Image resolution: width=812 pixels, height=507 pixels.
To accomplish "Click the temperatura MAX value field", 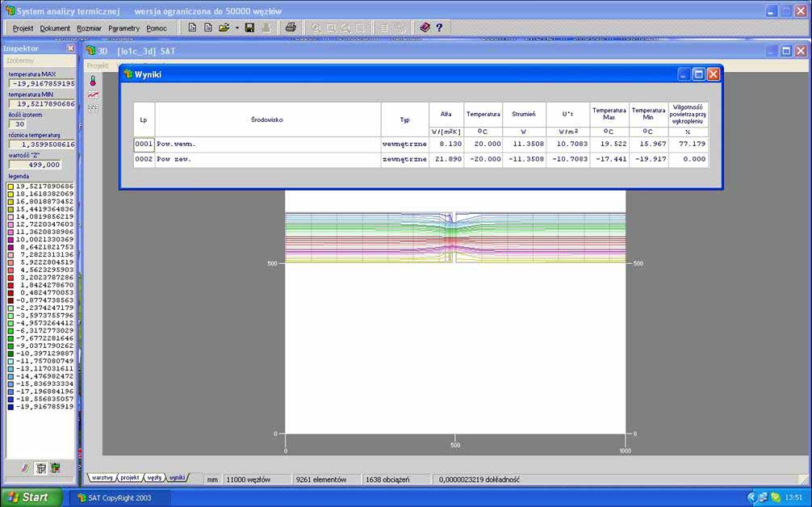I will pyautogui.click(x=41, y=83).
